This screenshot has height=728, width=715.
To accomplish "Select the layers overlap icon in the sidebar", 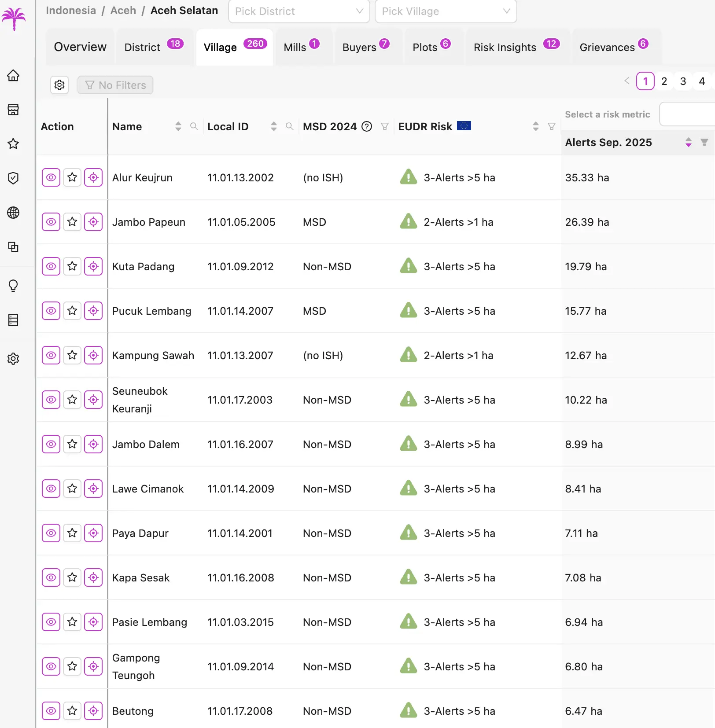I will point(13,247).
